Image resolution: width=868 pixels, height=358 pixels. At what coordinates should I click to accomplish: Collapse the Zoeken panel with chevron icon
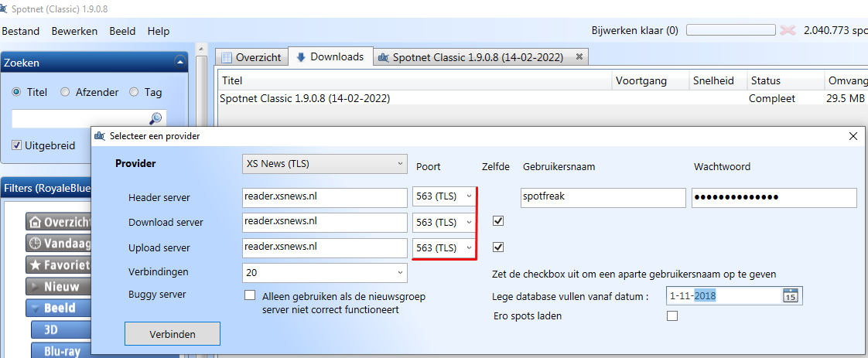pos(179,63)
